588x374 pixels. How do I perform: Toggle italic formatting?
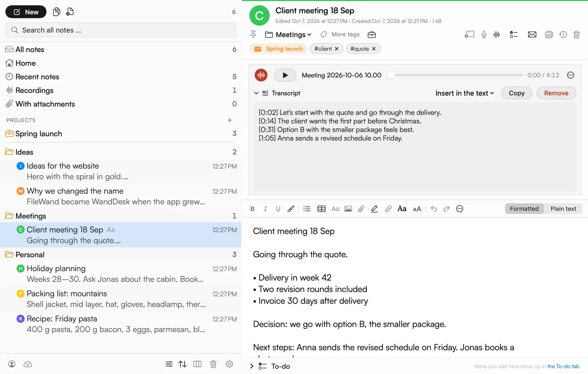coord(265,209)
